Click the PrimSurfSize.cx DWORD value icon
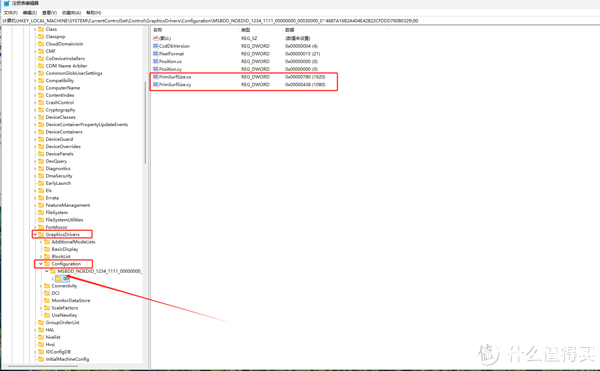Screen dimensions: 600x371 pyautogui.click(x=155, y=77)
